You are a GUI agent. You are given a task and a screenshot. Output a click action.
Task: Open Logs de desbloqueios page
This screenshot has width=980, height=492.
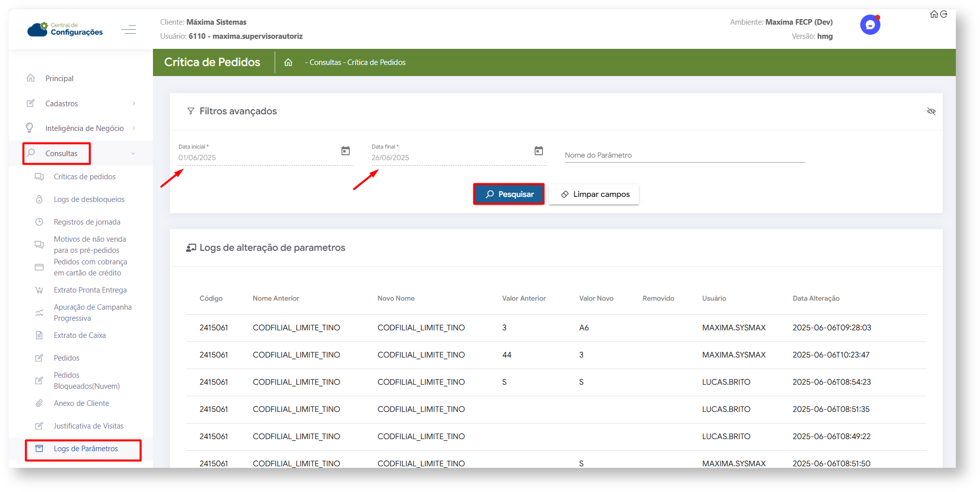(89, 199)
